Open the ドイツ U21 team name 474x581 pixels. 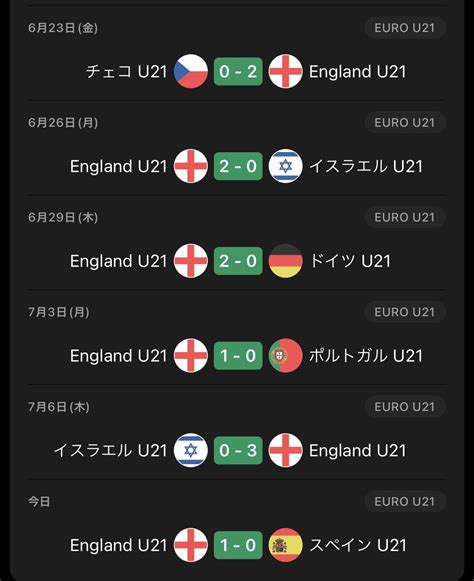point(350,261)
